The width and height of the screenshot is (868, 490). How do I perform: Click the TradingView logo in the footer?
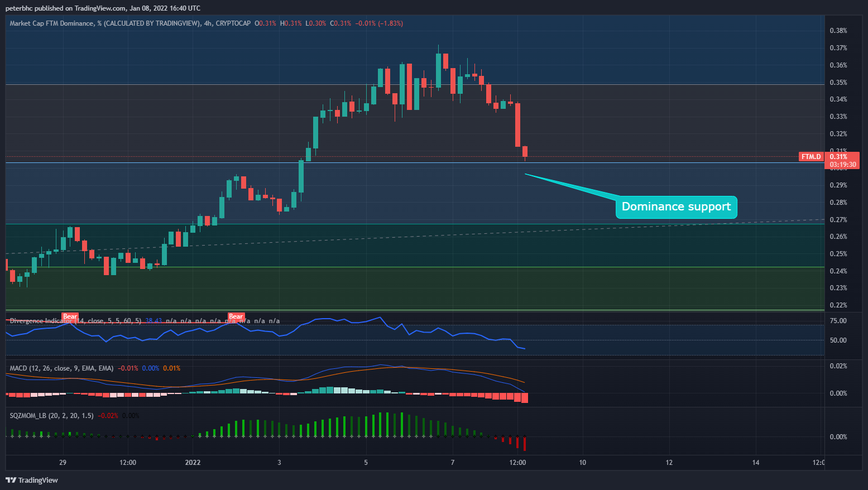coord(32,480)
